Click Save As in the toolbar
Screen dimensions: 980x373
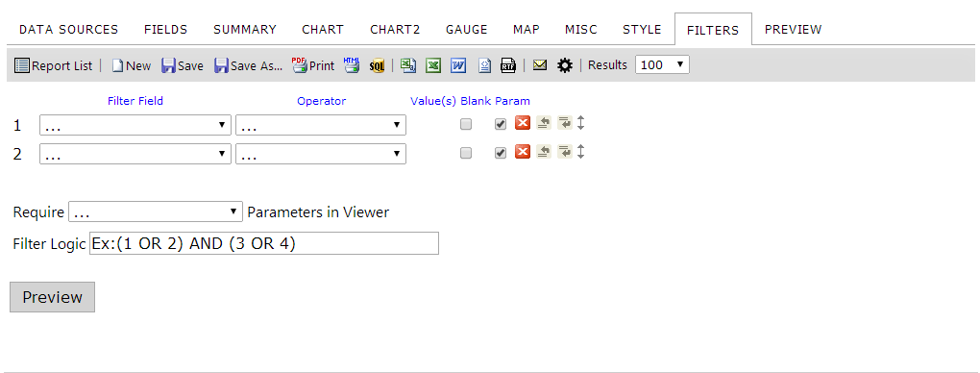tap(249, 65)
